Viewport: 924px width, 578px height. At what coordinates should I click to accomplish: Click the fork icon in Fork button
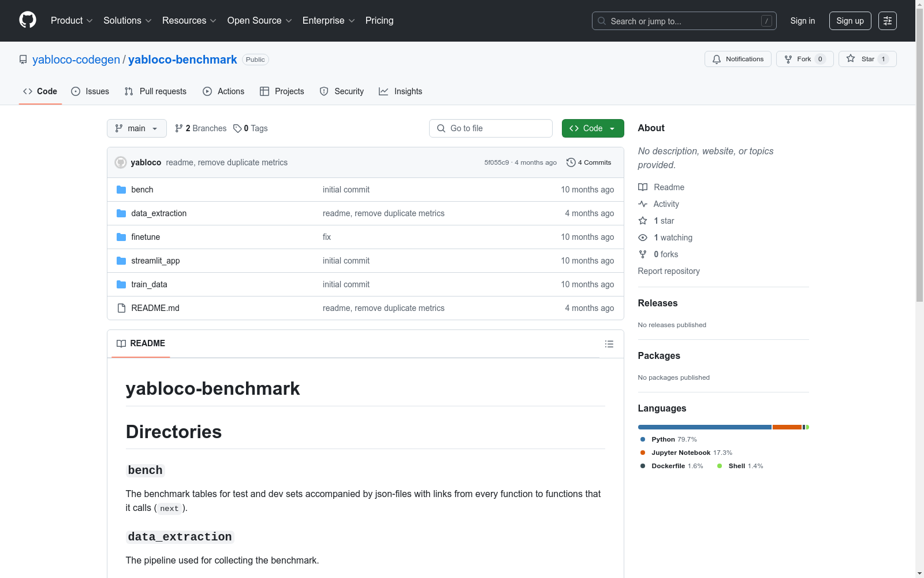(788, 59)
